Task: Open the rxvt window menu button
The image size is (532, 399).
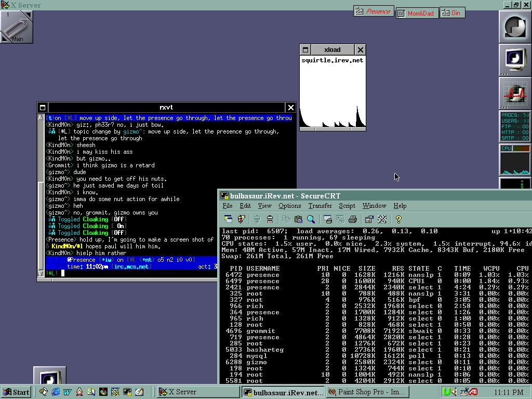Action: coord(42,108)
